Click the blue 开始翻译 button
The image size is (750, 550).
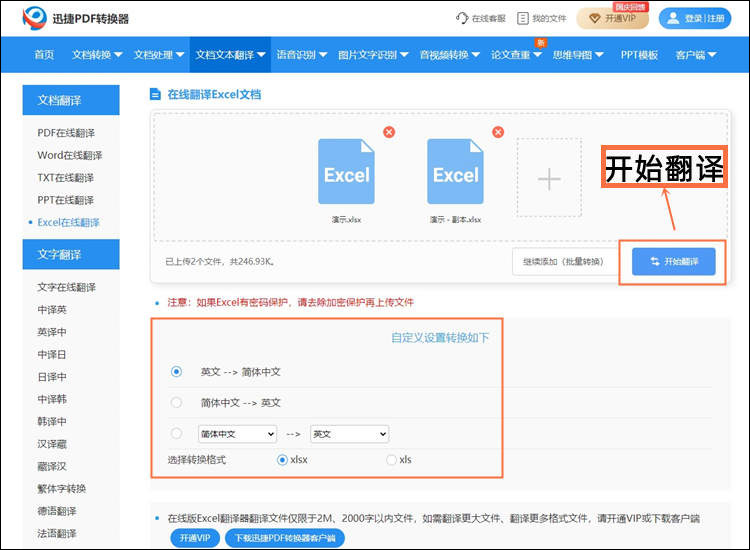673,261
